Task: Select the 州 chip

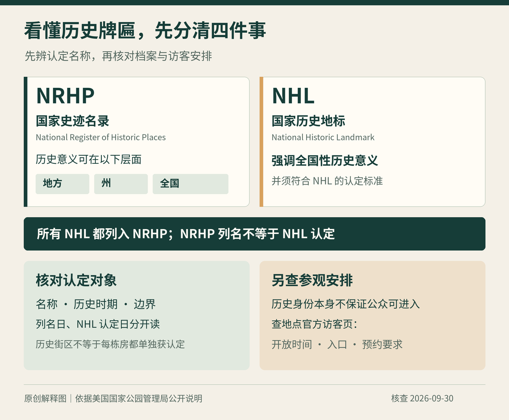Action: tap(121, 184)
